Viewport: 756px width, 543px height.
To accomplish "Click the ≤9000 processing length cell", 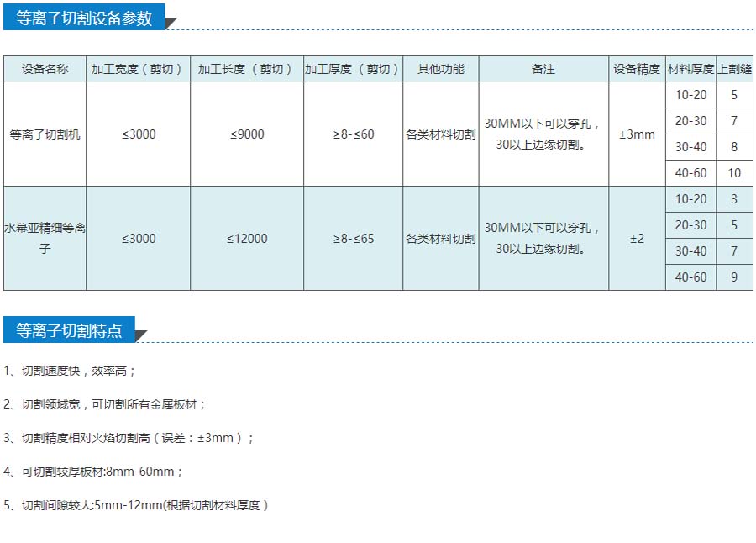I will click(247, 134).
